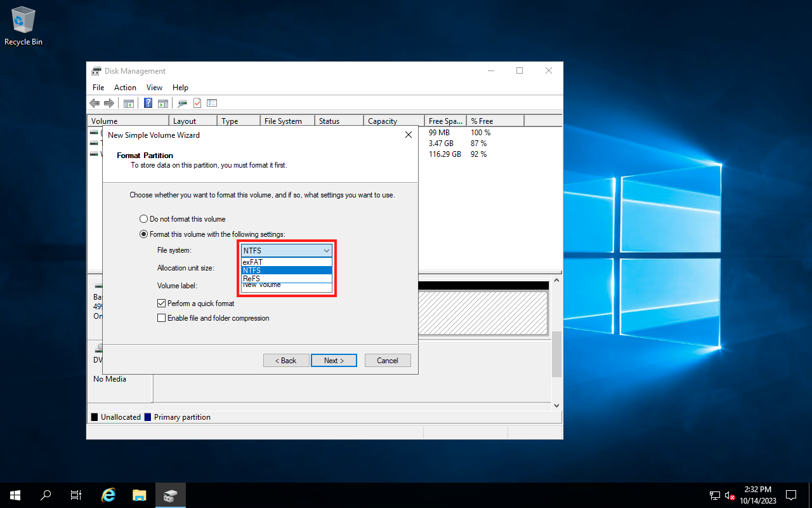The width and height of the screenshot is (812, 508).
Task: Sort by the Capacity column header
Action: pos(394,121)
